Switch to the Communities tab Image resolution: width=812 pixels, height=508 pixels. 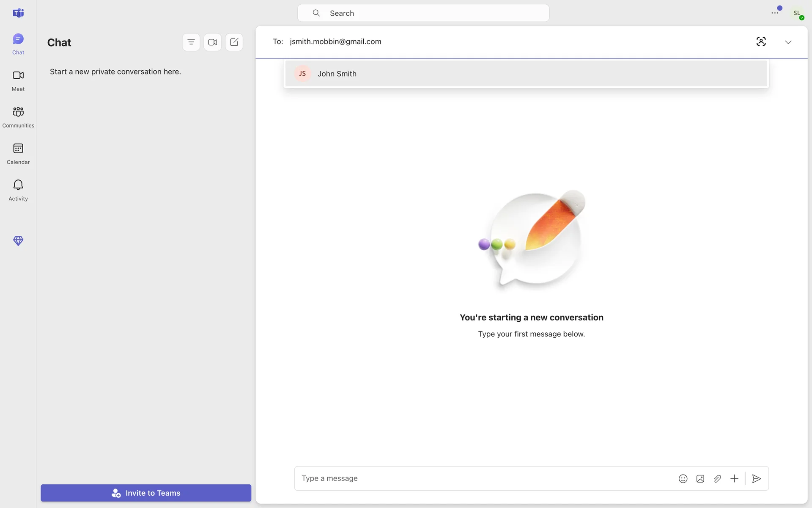tap(18, 116)
